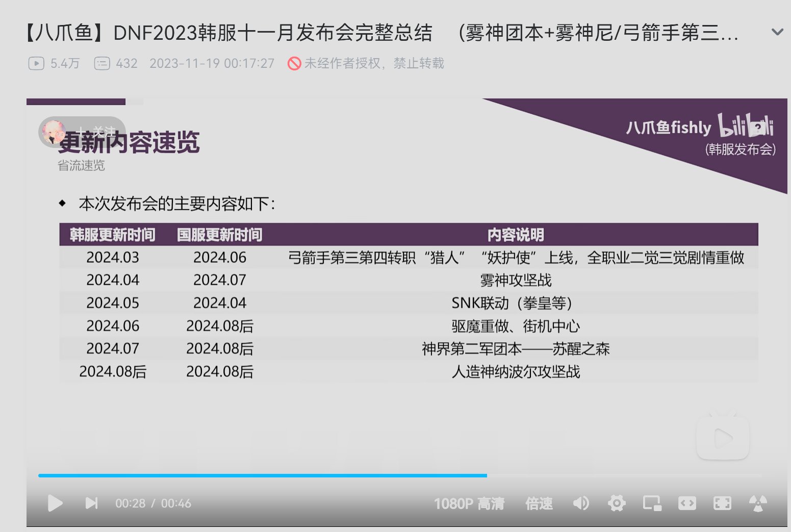Click the no-repost prohibition icon
The width and height of the screenshot is (791, 532).
tap(294, 63)
